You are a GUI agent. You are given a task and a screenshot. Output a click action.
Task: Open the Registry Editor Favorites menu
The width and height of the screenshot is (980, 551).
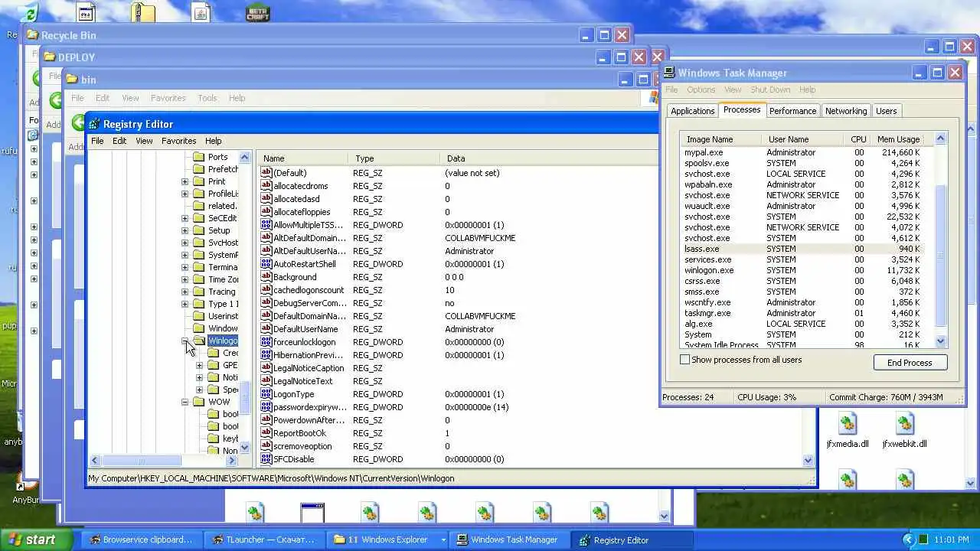coord(178,141)
